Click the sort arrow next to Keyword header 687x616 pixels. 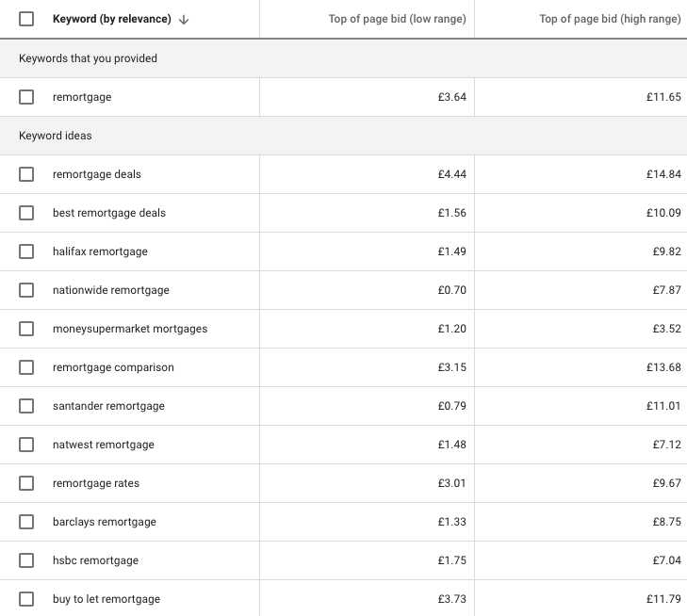point(184,20)
